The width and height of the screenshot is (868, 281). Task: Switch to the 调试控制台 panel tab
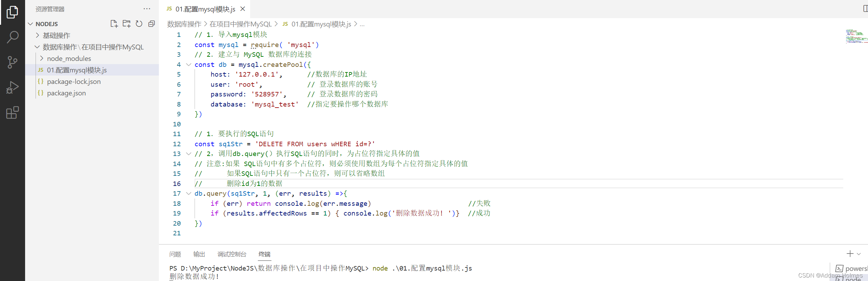point(232,254)
